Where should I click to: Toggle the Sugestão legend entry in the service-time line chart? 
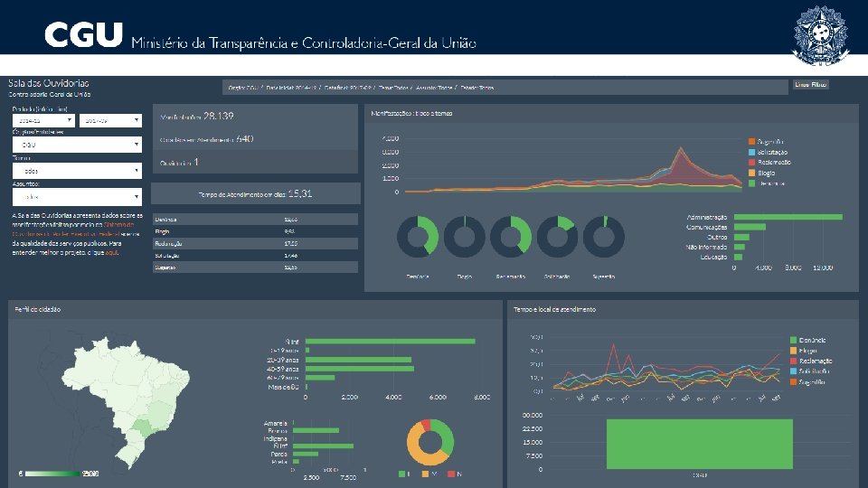pyautogui.click(x=807, y=381)
